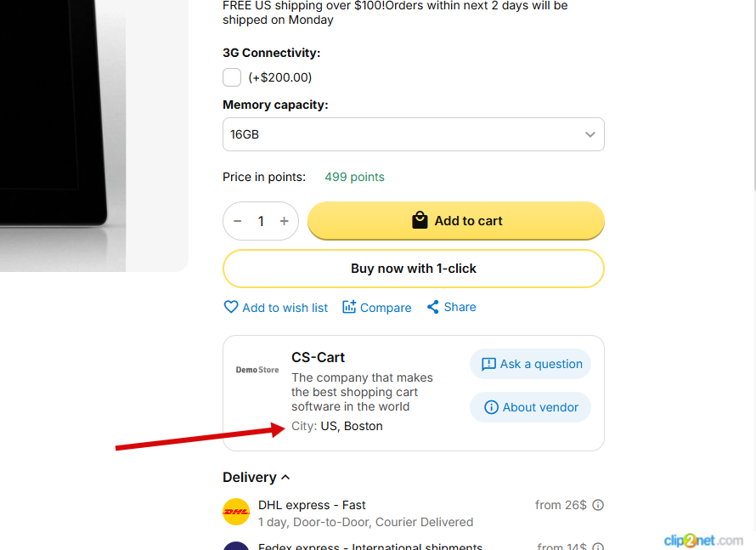Click the info icon beside DHL price
Viewport: 756px width, 550px height.
point(598,505)
